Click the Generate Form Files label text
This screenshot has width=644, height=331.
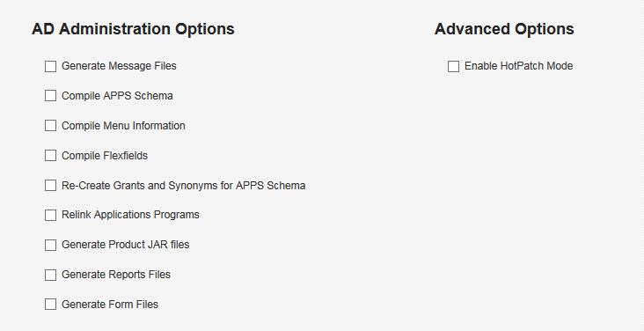tap(110, 305)
